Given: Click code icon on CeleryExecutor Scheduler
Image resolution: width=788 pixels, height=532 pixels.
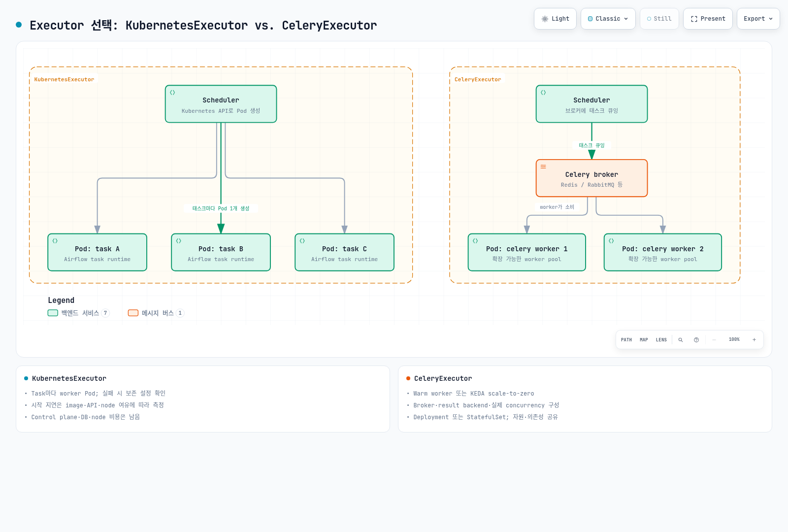Looking at the screenshot, I should point(543,93).
